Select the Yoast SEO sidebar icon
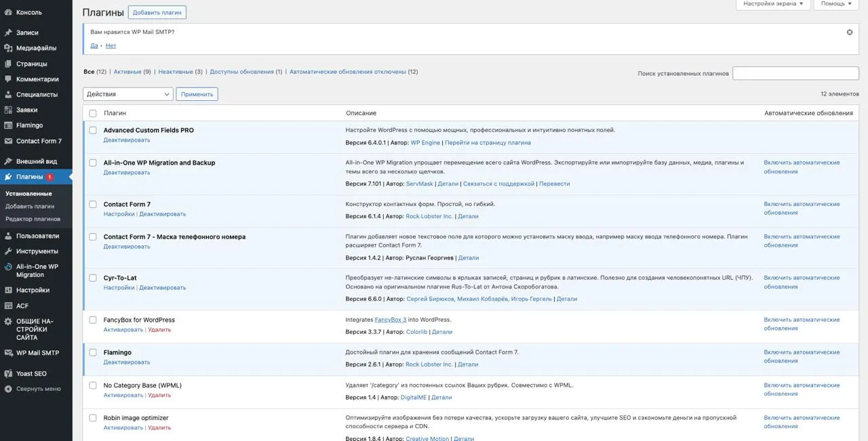The image size is (868, 441). (x=8, y=373)
